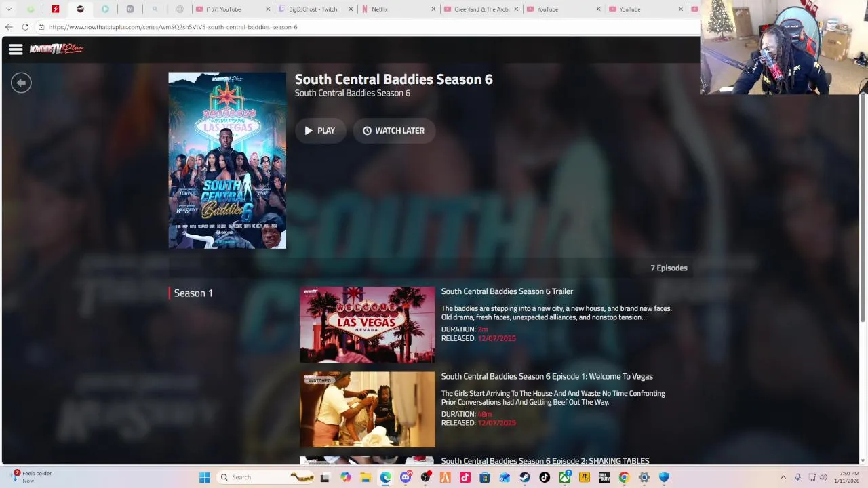This screenshot has width=868, height=488.
Task: Close the '(157) YouTube' tab
Action: (268, 9)
